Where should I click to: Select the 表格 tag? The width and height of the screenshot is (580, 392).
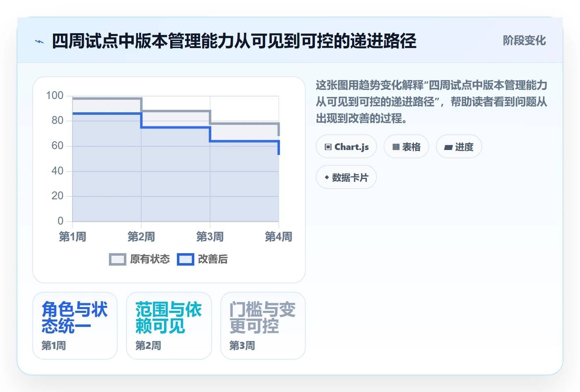point(406,147)
